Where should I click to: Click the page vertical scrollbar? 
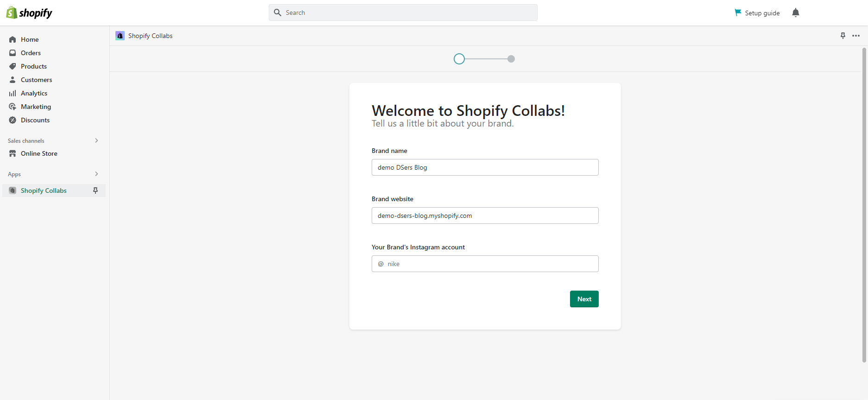864,205
